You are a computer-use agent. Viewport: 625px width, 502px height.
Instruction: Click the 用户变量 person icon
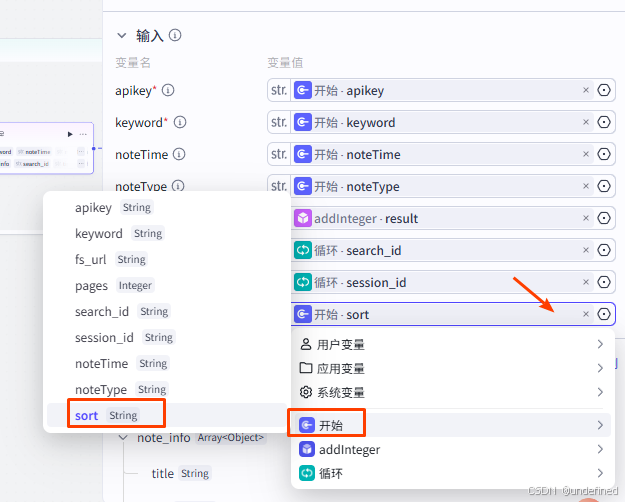click(x=306, y=344)
